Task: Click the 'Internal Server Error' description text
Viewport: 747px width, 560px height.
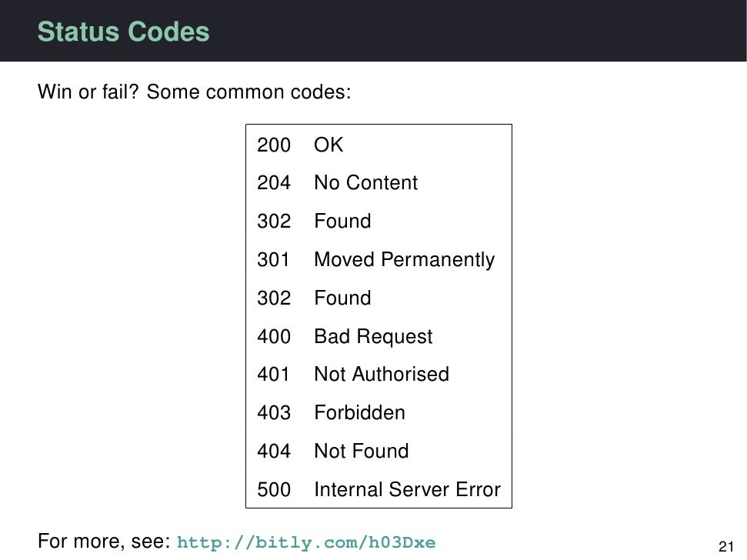Action: [x=407, y=489]
